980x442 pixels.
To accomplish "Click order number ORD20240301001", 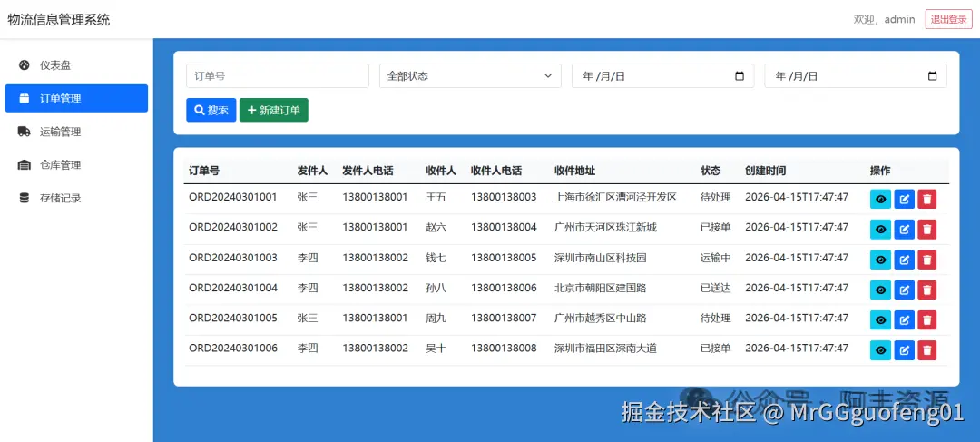I will (x=233, y=197).
